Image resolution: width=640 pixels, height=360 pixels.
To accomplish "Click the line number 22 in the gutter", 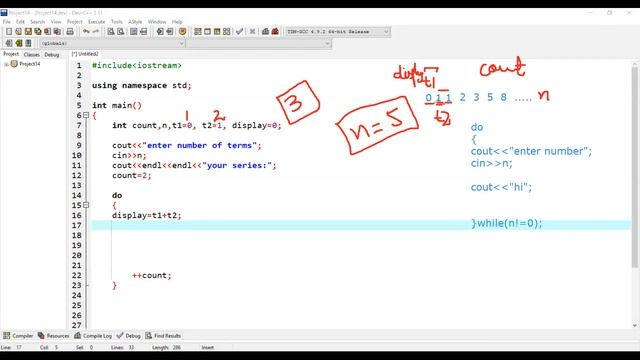I will click(x=77, y=276).
